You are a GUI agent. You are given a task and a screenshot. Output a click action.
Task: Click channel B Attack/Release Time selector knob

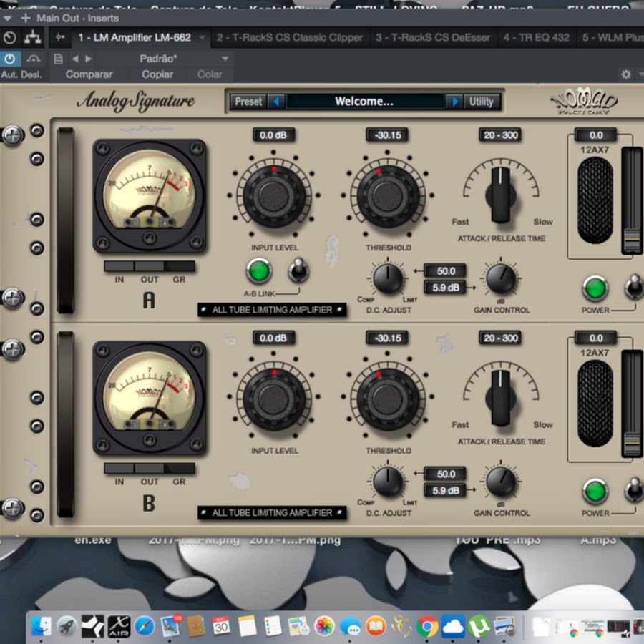tap(501, 397)
